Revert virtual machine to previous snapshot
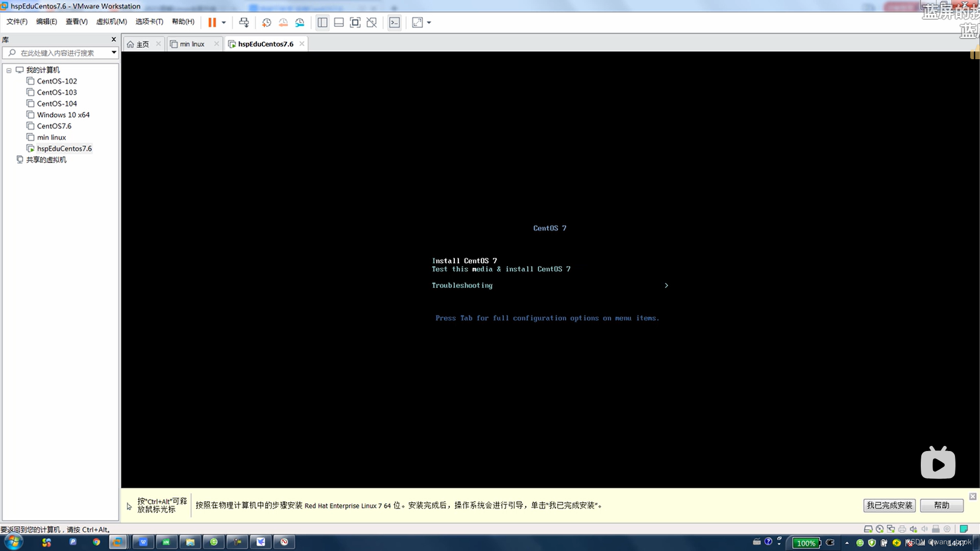Viewport: 980px width, 551px height. point(283,22)
